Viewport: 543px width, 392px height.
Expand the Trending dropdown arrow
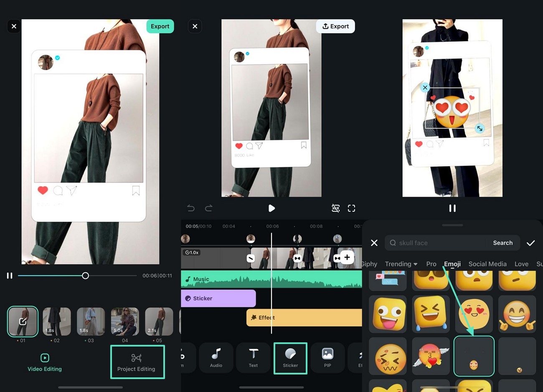(416, 264)
